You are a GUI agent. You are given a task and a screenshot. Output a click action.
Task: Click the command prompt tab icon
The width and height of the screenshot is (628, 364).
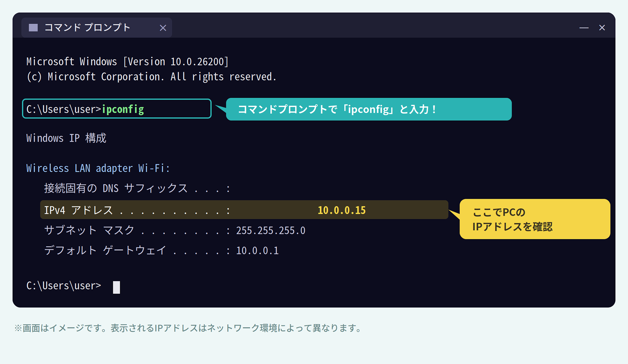click(x=33, y=28)
